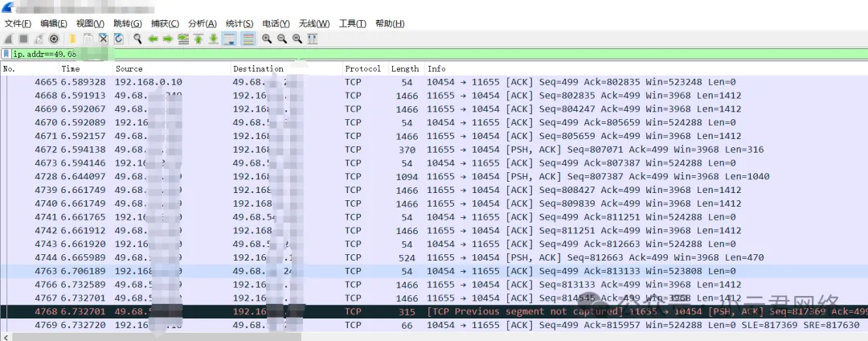Open capture options gear icon
This screenshot has width=868, height=341.
point(54,39)
